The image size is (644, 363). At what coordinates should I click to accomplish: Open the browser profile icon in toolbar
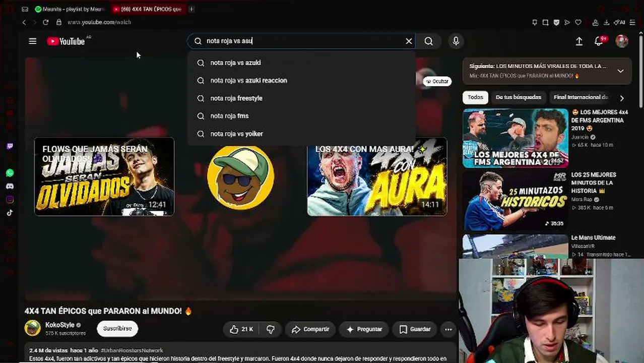(x=595, y=22)
